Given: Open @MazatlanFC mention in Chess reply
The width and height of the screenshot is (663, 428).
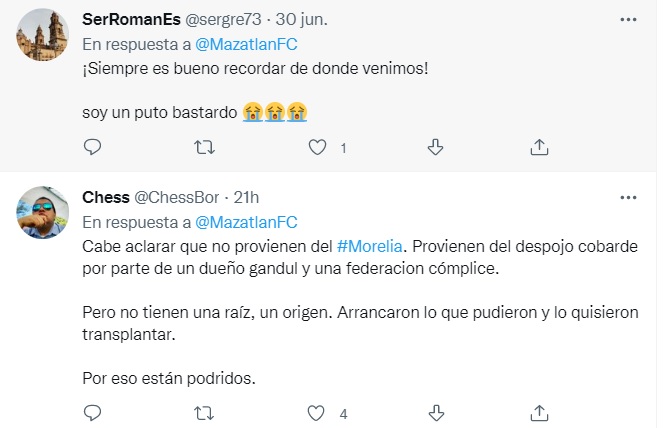Looking at the screenshot, I should point(244,221).
